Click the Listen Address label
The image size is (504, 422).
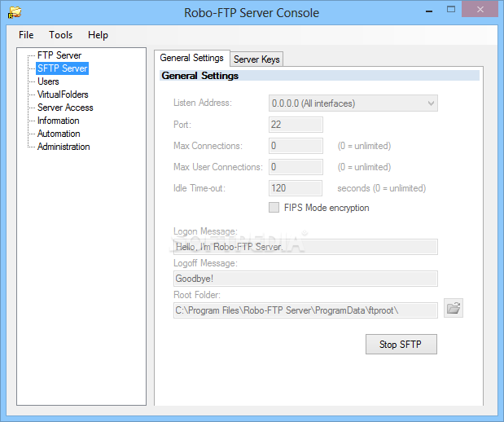click(203, 103)
